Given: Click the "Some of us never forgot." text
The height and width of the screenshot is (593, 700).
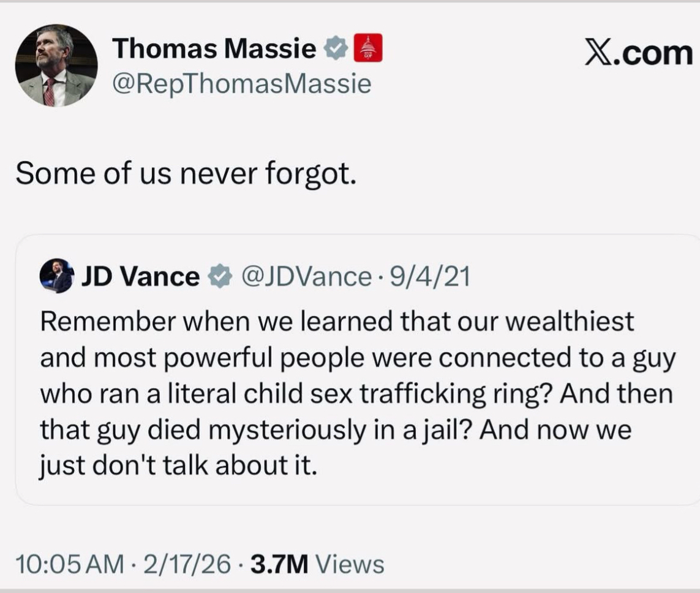Looking at the screenshot, I should [x=186, y=175].
